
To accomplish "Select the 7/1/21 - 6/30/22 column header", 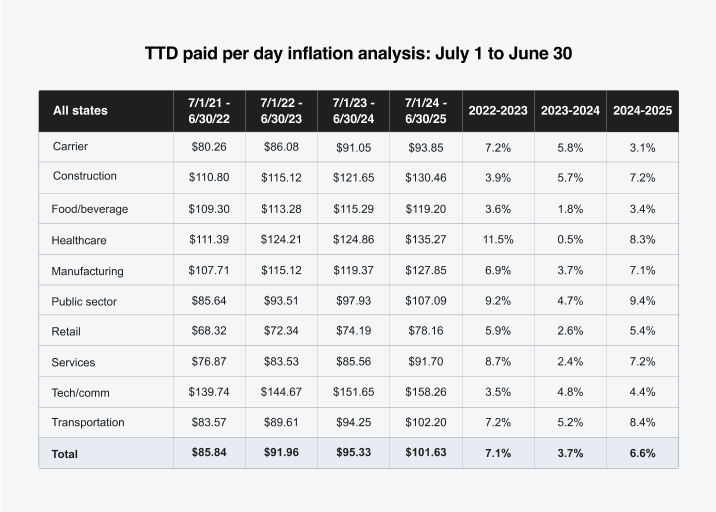I will click(x=209, y=110).
